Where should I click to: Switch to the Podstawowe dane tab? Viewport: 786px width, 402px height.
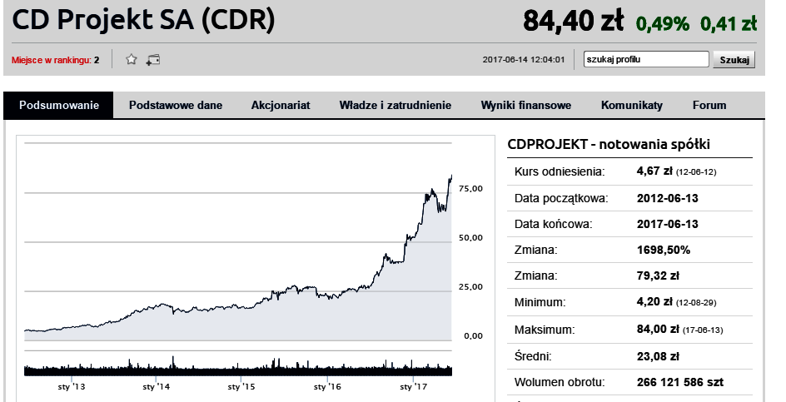(x=175, y=105)
